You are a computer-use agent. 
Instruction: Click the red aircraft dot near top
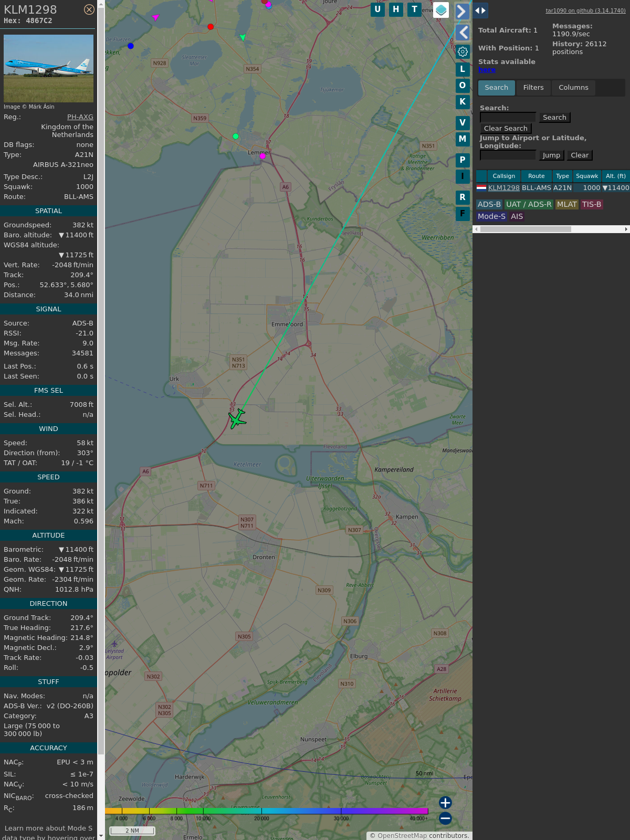pyautogui.click(x=211, y=27)
